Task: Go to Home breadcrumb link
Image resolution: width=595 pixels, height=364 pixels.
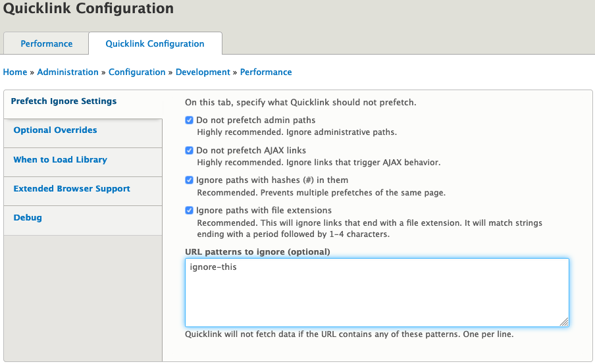Action: tap(15, 72)
